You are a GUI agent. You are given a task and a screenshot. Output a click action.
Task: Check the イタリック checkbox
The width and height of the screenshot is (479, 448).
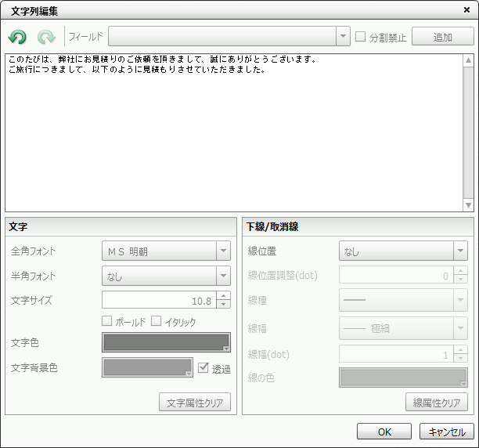156,321
